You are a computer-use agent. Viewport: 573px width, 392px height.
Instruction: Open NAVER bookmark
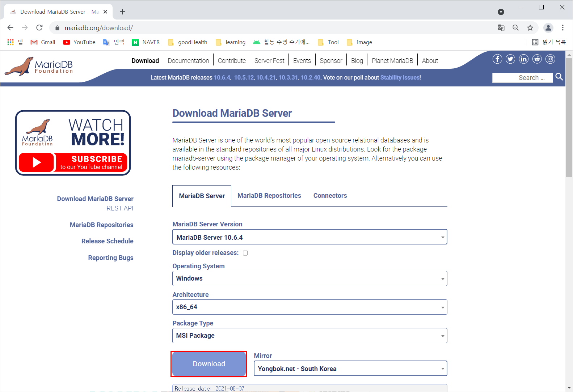pyautogui.click(x=146, y=42)
